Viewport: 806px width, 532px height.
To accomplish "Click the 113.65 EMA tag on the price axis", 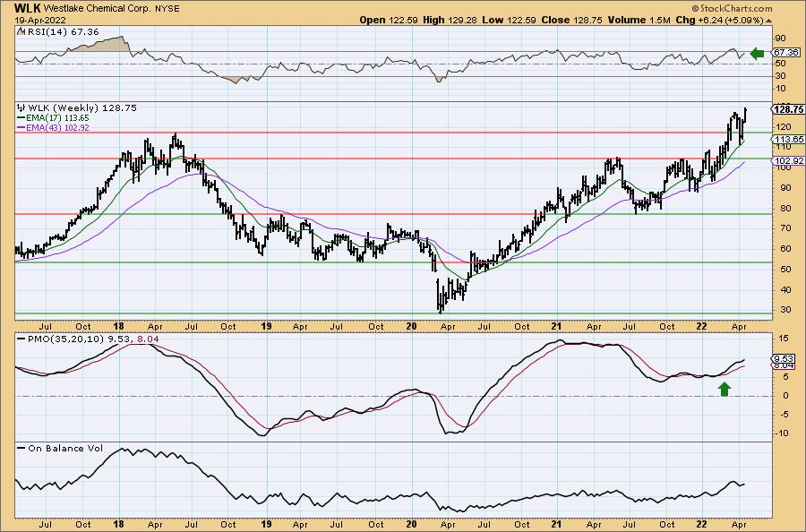I will 789,140.
